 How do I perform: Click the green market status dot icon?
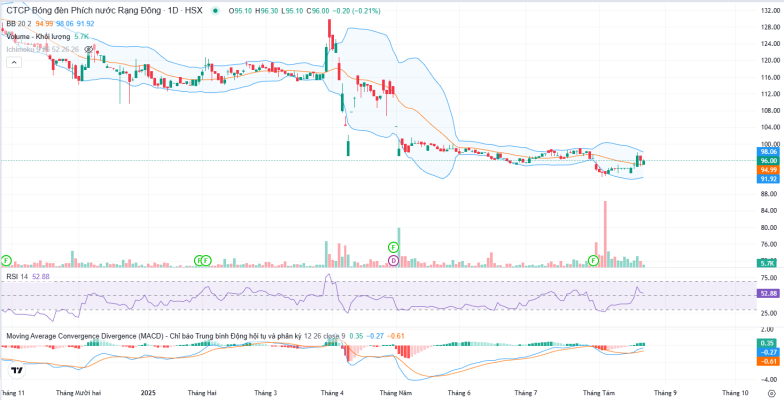pos(216,10)
